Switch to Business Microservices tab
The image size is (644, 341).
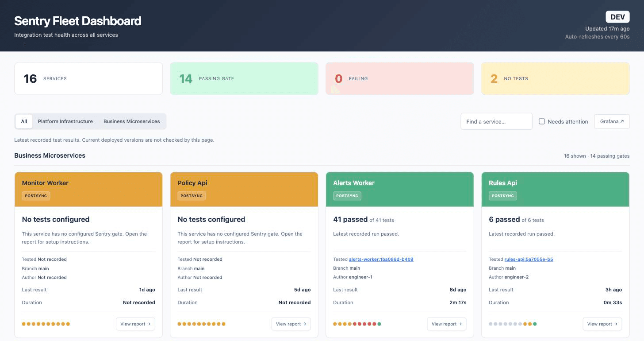click(132, 121)
